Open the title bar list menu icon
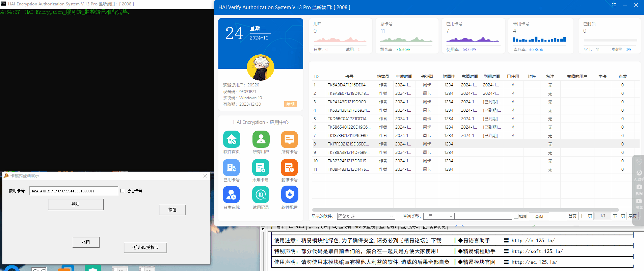This screenshot has width=644, height=271. click(x=614, y=5)
